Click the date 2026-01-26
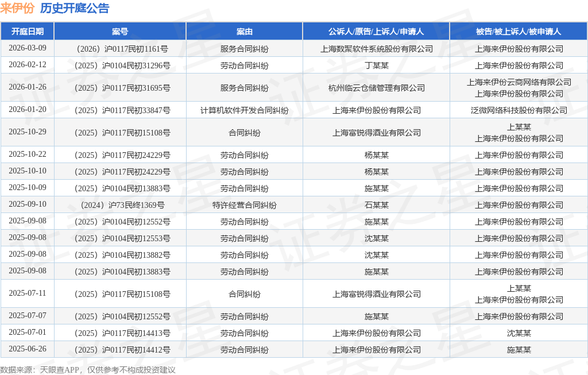 [28, 87]
